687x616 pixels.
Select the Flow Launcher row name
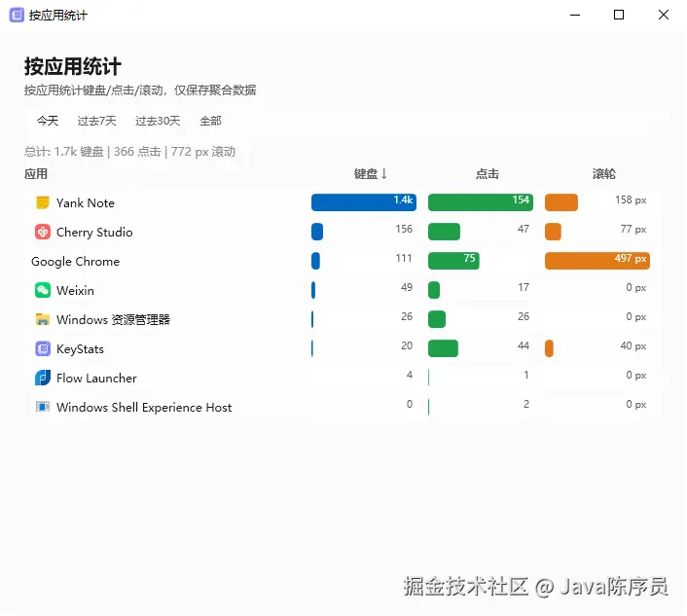96,379
